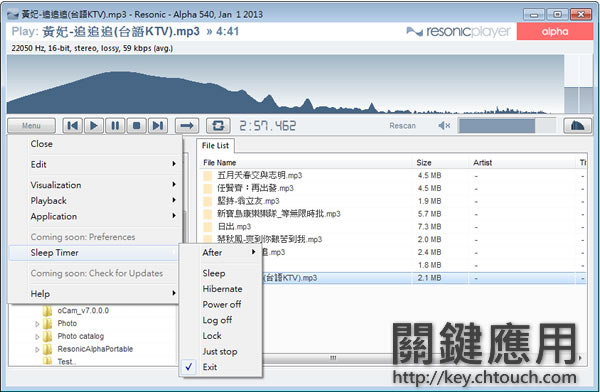Open the Menu button

tap(31, 126)
